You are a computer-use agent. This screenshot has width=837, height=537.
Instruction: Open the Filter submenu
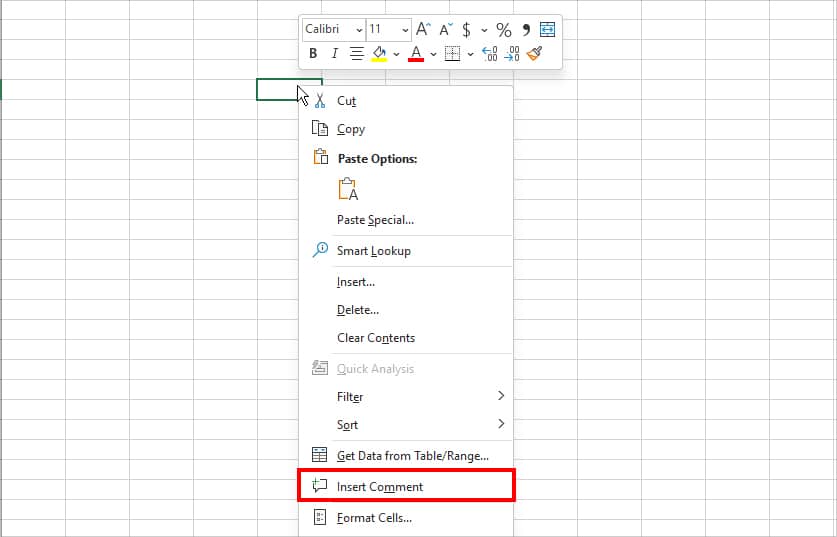406,397
